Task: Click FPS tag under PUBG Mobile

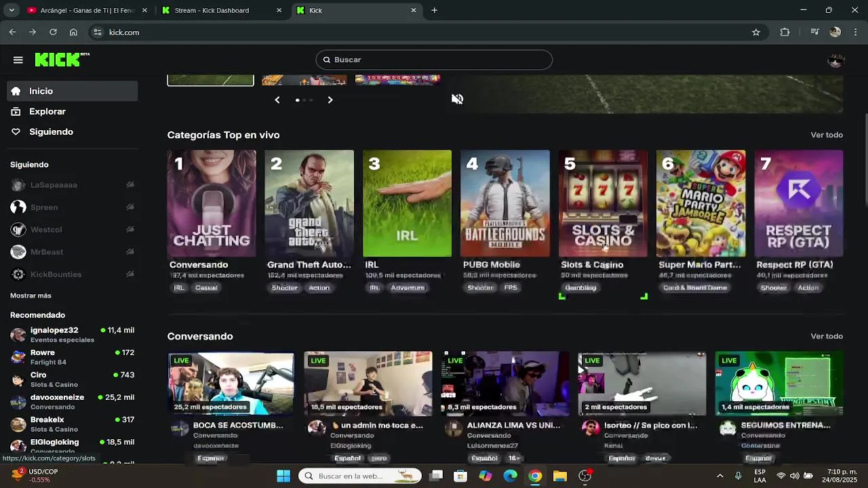Action: pos(511,287)
